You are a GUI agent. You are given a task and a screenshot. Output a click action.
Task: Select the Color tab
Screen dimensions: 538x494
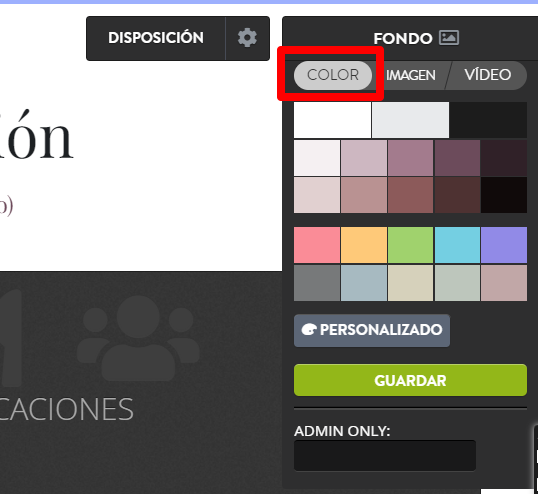click(333, 75)
